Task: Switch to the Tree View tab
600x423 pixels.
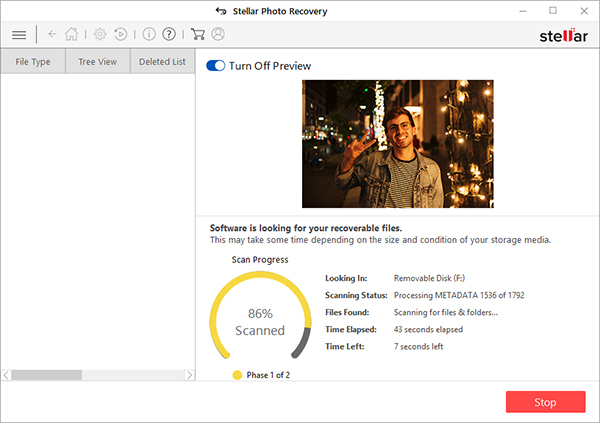Action: click(x=98, y=61)
